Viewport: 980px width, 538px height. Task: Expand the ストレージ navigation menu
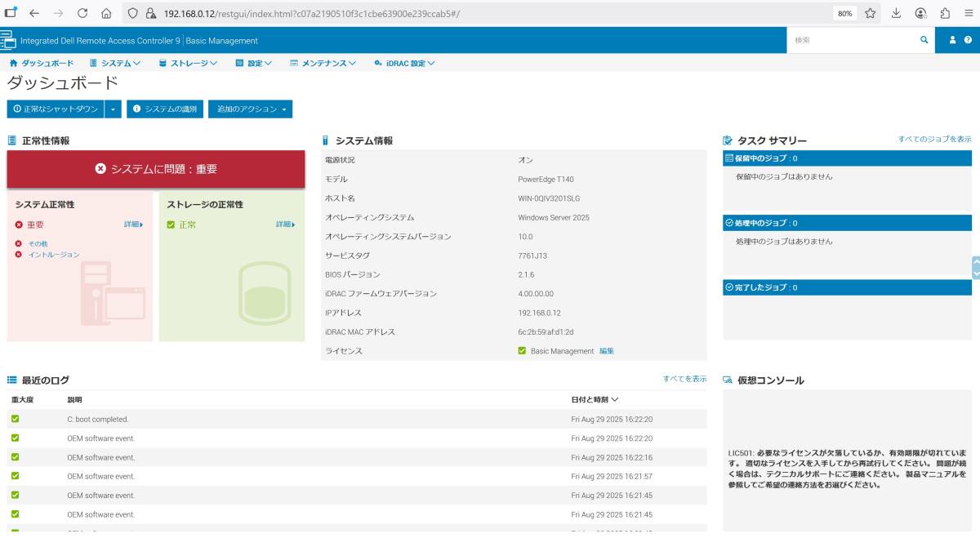tap(188, 63)
